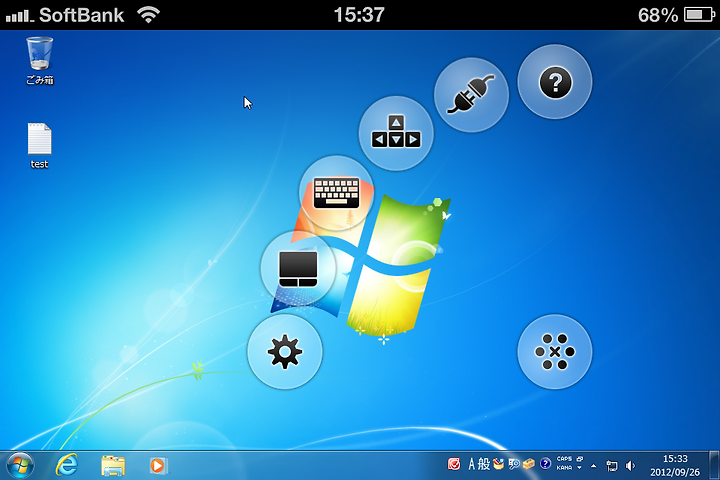Open the Windows Start menu orb
The image size is (720, 480).
(20, 465)
